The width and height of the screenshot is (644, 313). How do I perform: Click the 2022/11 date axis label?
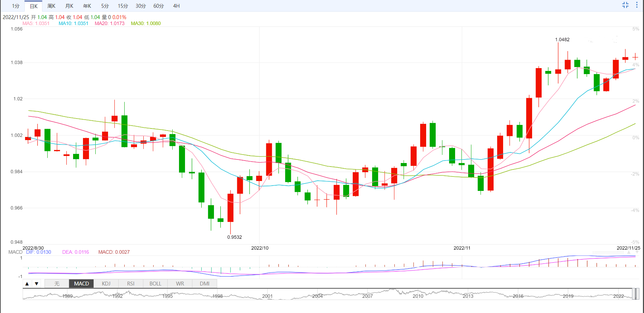462,248
